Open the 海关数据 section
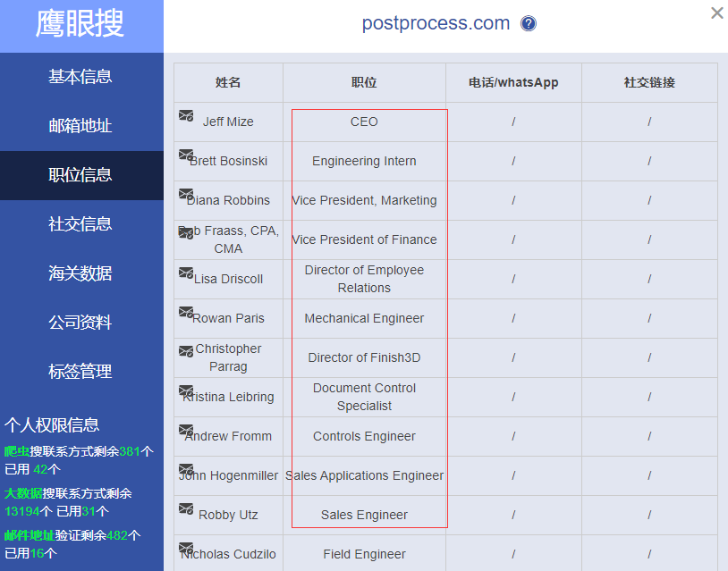Viewport: 728px width, 571px height. tap(81, 273)
